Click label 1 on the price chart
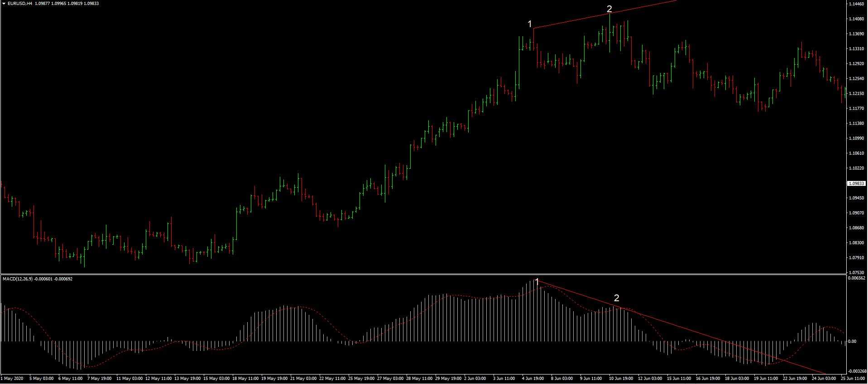Image resolution: width=868 pixels, height=384 pixels. click(x=529, y=24)
